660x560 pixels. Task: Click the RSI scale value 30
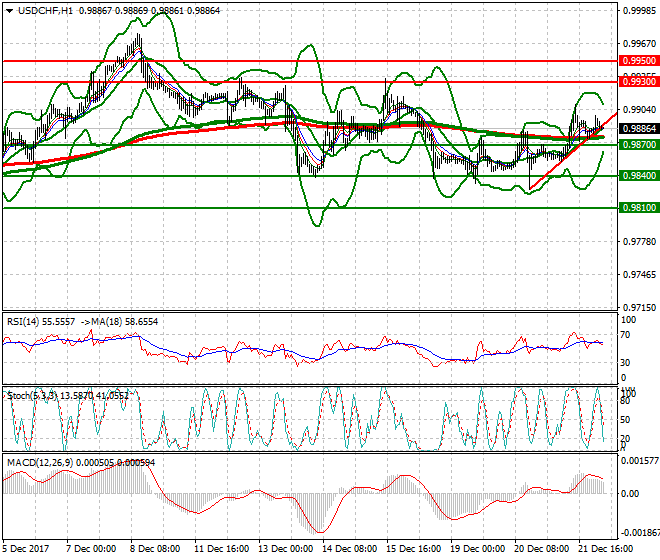626,363
